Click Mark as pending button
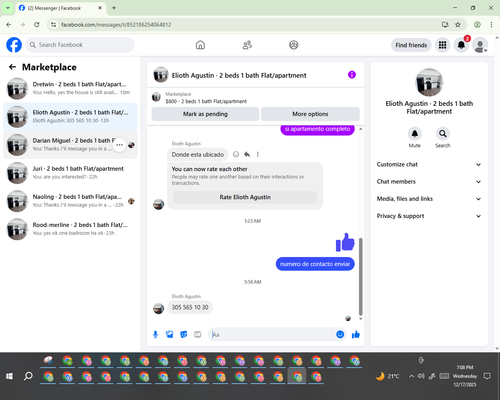The image size is (500, 400). click(205, 114)
